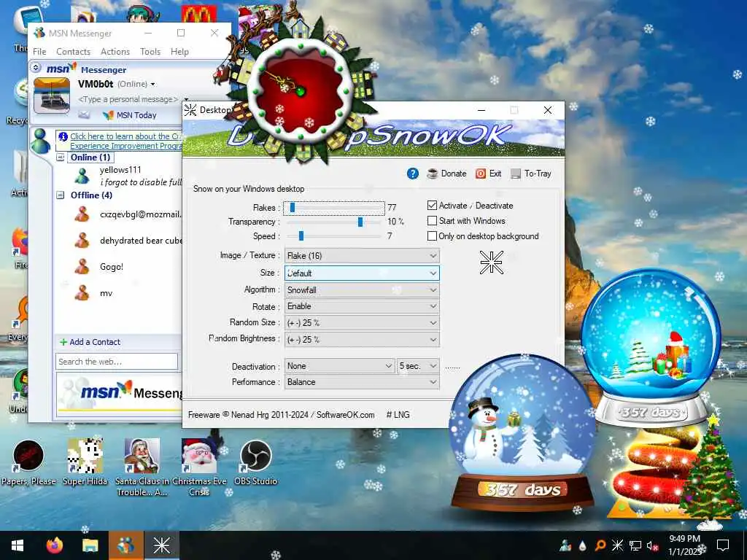This screenshot has width=747, height=560.
Task: Open the Image / Texture dropdown
Action: coord(362,256)
